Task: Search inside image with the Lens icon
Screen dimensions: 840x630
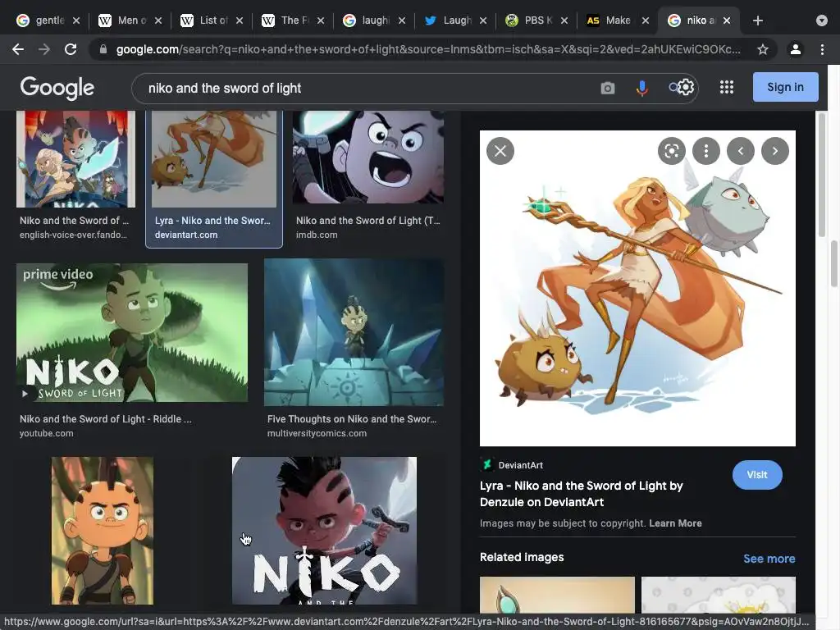Action: coord(672,151)
